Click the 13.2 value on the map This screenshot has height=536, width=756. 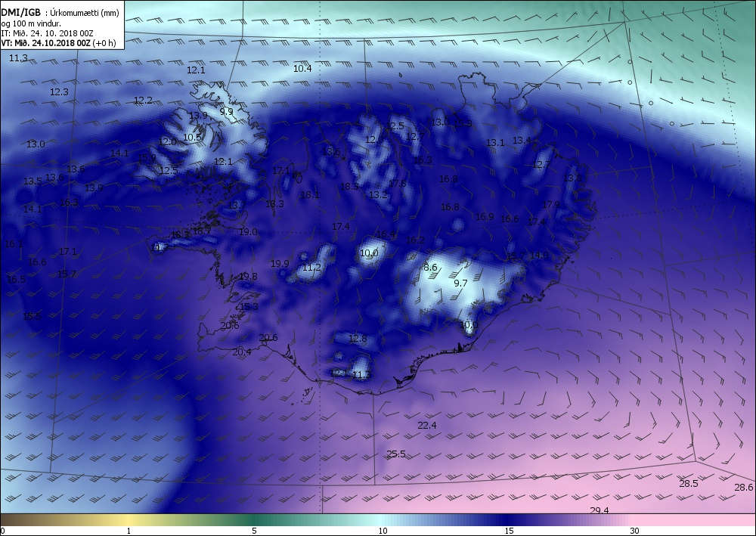(x=378, y=195)
